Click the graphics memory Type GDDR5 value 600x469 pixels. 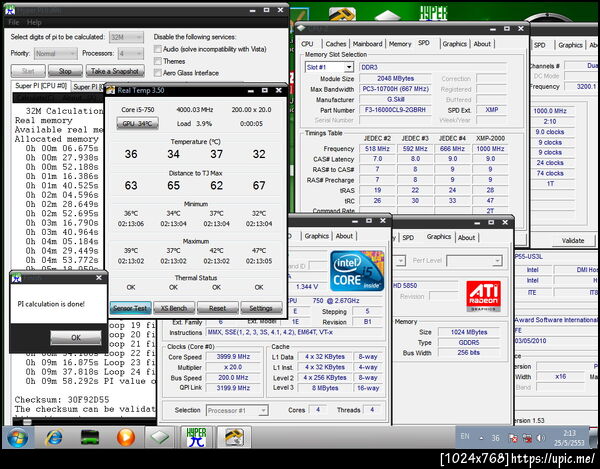point(469,342)
